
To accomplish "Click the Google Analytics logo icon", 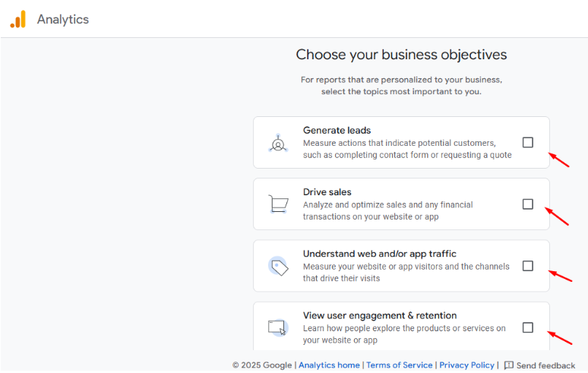I will tap(17, 19).
